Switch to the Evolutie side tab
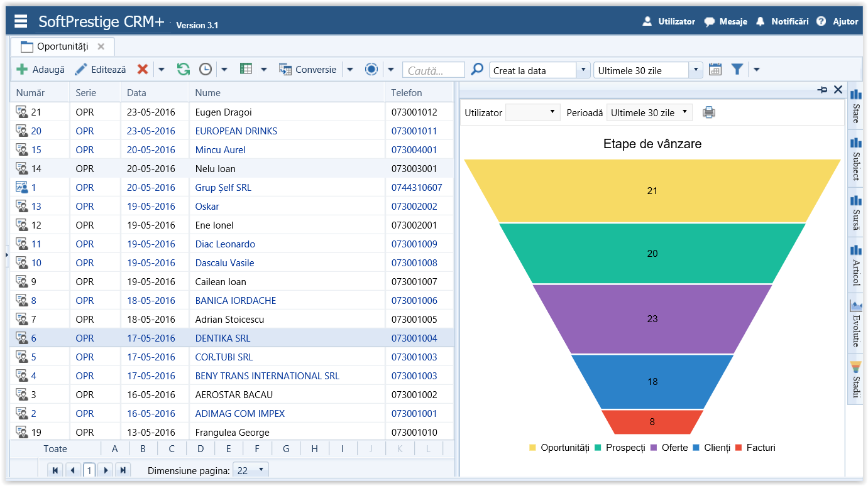868x486 pixels. (855, 324)
